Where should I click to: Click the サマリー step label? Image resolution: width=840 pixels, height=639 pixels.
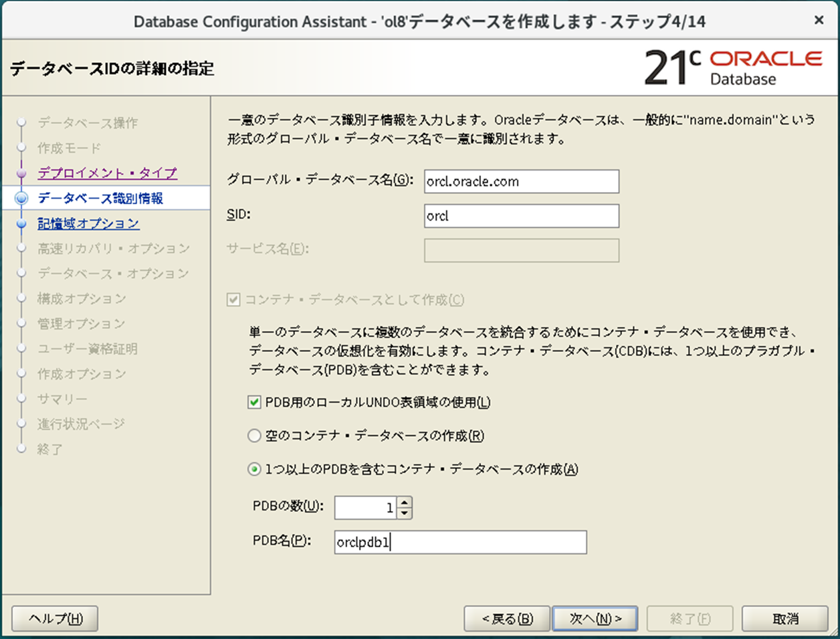coord(63,399)
